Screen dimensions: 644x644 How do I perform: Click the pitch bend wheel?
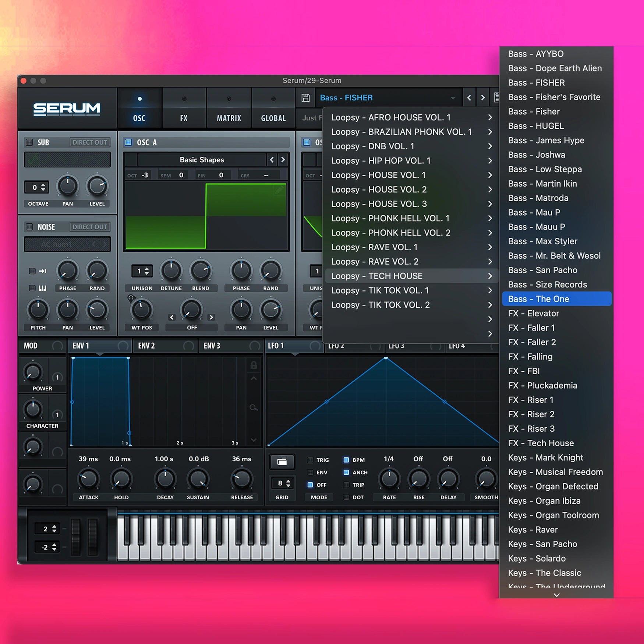coord(75,537)
